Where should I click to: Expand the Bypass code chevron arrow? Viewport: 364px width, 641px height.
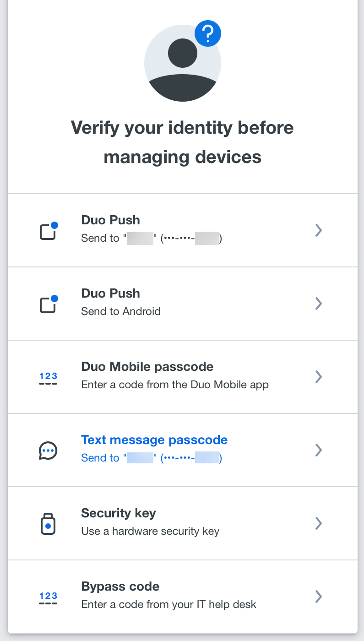(319, 597)
